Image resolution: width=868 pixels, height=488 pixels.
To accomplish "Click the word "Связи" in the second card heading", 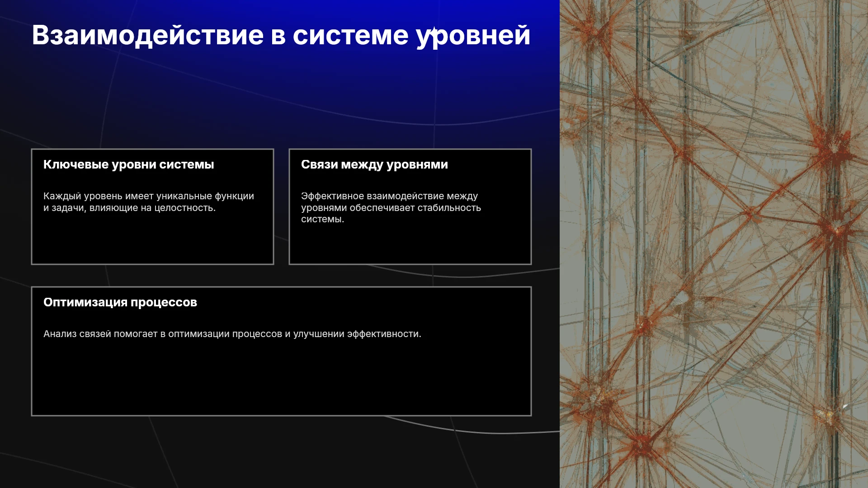I will tap(320, 164).
